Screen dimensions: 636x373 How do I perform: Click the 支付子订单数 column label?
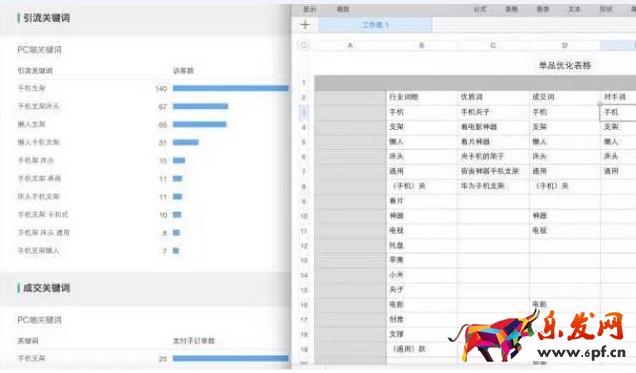[x=194, y=341]
